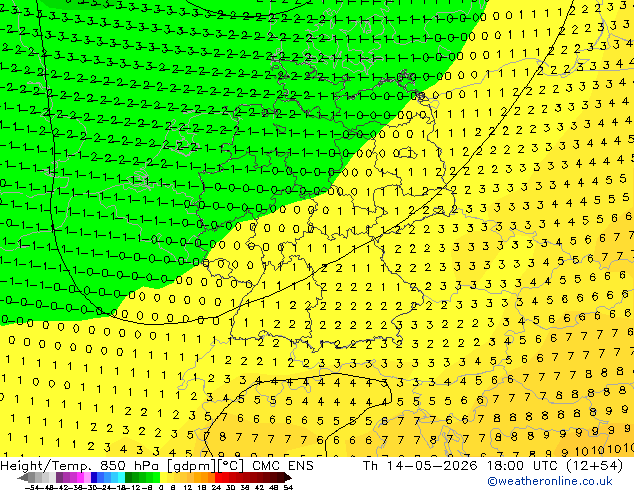Pick the cyan legend swatch
This screenshot has height=490, width=634.
(x=121, y=478)
